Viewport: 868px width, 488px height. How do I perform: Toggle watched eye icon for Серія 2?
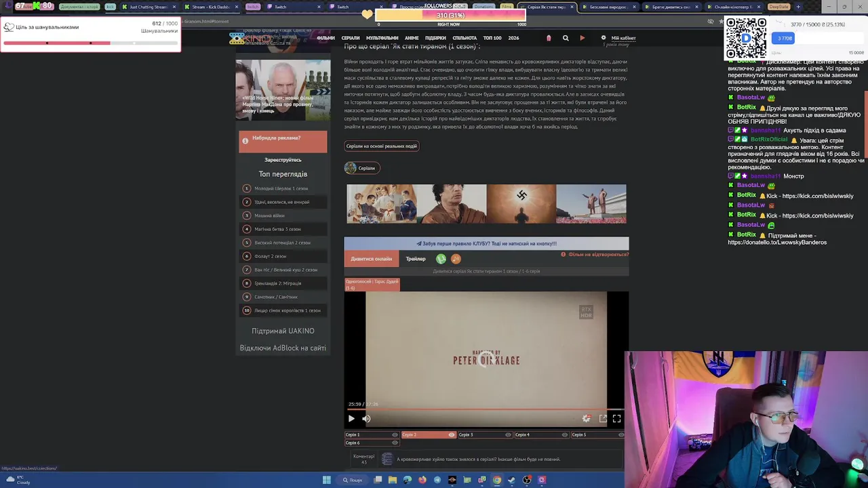pyautogui.click(x=452, y=434)
